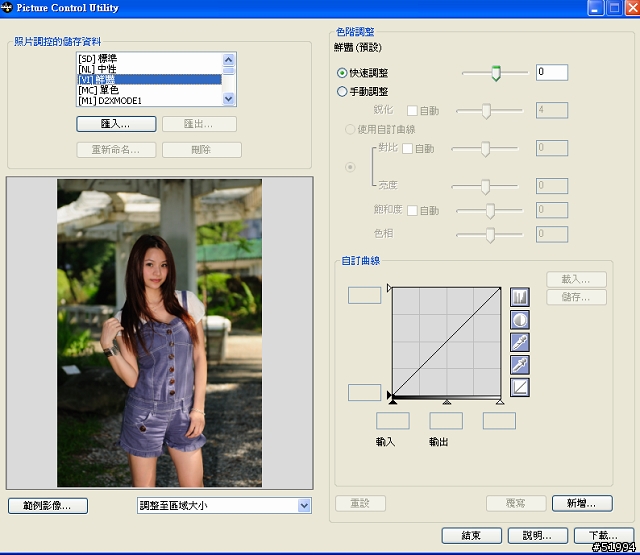
Task: Click the 匯出... button
Action: point(199,124)
